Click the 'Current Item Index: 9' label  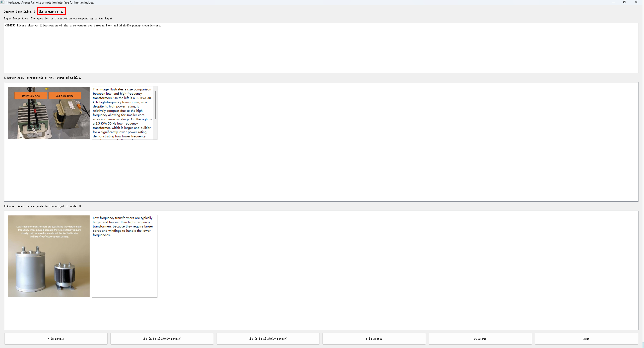point(19,12)
